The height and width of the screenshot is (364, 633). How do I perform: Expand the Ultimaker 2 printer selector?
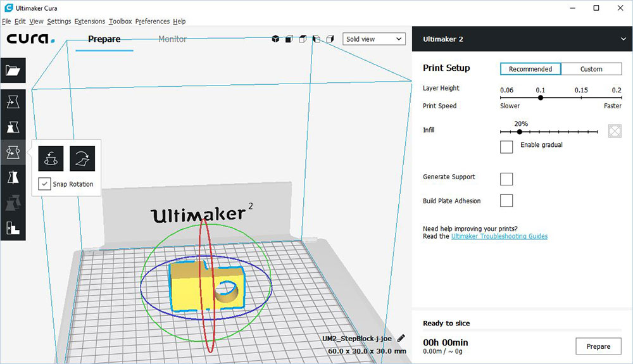[624, 39]
